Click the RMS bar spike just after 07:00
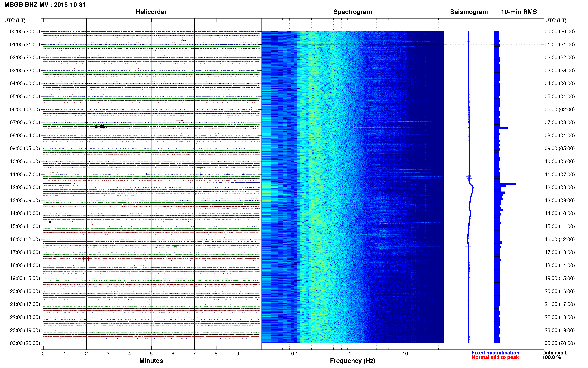Viewport: 588px width, 368px height. (x=501, y=128)
